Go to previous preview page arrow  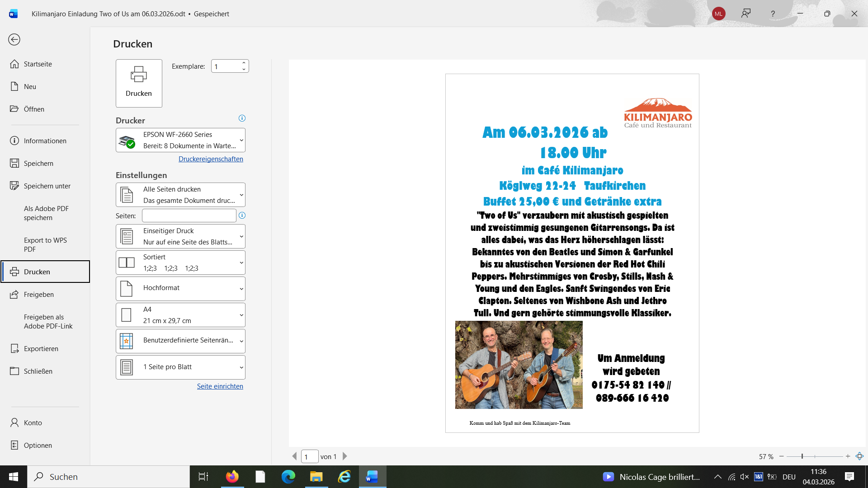(294, 456)
